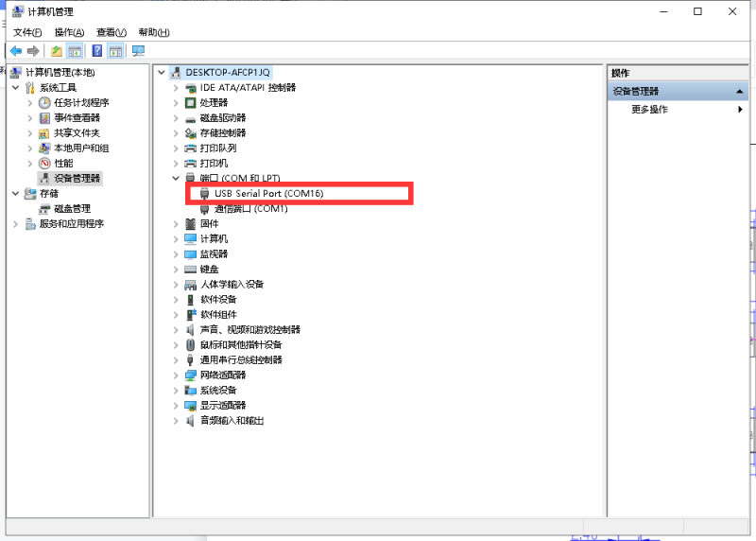
Task: Click the 系统设备 icon
Action: pyautogui.click(x=191, y=391)
